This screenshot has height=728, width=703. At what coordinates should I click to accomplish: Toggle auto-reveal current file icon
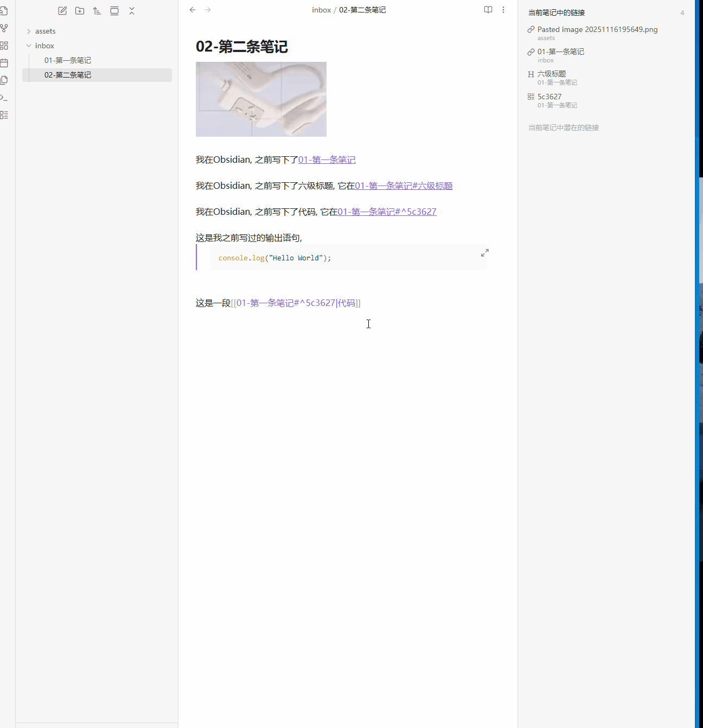[x=114, y=11]
